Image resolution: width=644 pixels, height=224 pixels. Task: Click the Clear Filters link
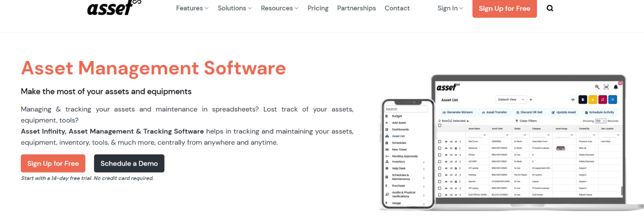point(526,121)
